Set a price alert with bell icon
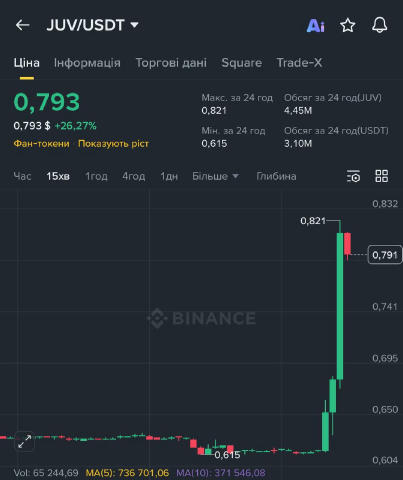 coord(379,25)
